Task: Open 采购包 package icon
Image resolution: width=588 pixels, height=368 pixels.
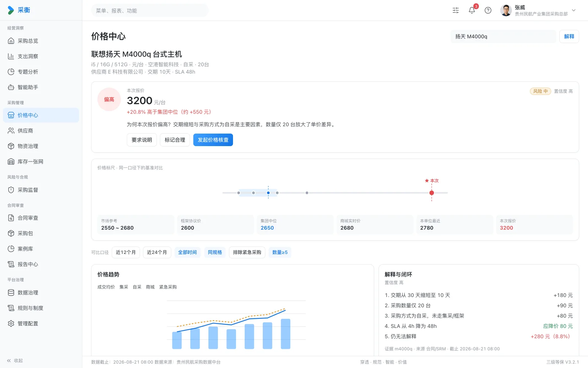Action: tap(11, 233)
